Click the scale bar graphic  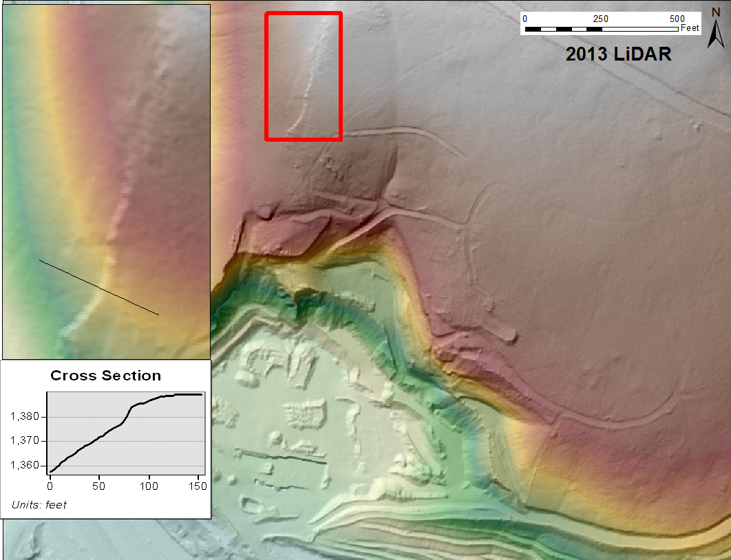tap(602, 30)
